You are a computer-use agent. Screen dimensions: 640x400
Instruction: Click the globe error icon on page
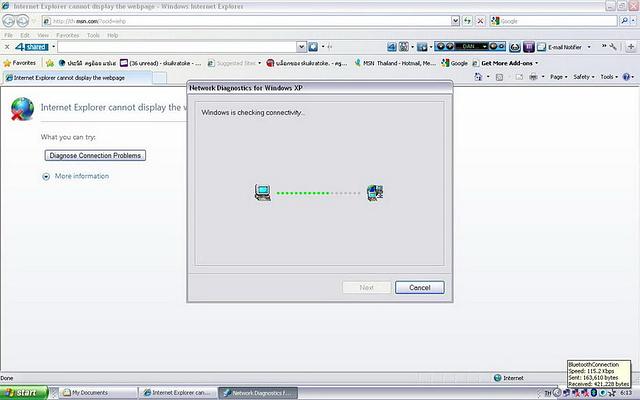pyautogui.click(x=22, y=109)
